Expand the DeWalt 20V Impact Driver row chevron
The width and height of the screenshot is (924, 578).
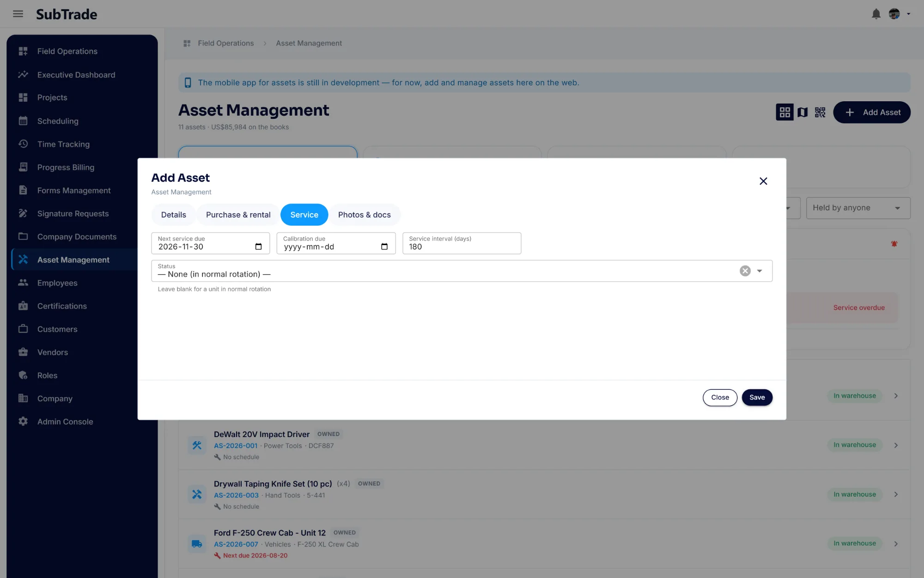[x=896, y=445]
